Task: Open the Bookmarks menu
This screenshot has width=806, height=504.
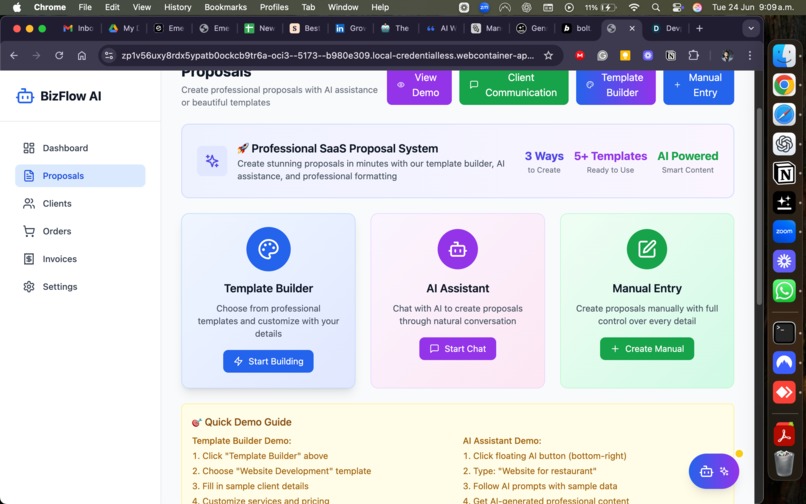Action: click(x=225, y=7)
